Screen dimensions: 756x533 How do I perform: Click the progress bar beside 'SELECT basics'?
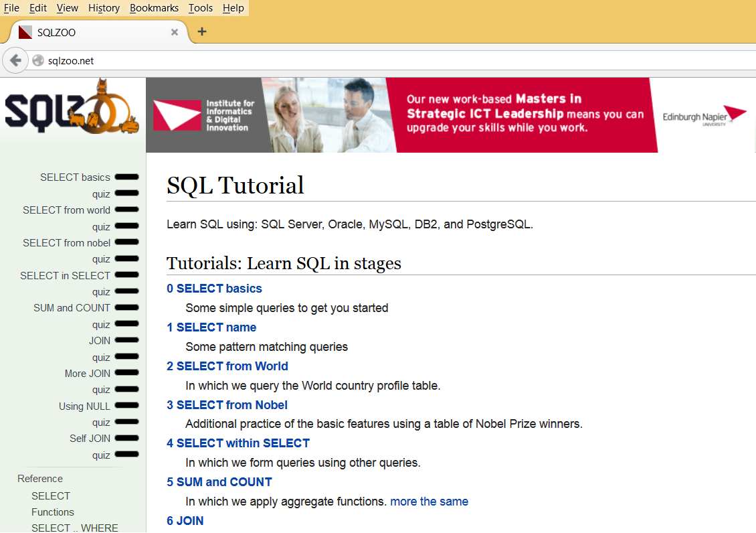coord(126,177)
